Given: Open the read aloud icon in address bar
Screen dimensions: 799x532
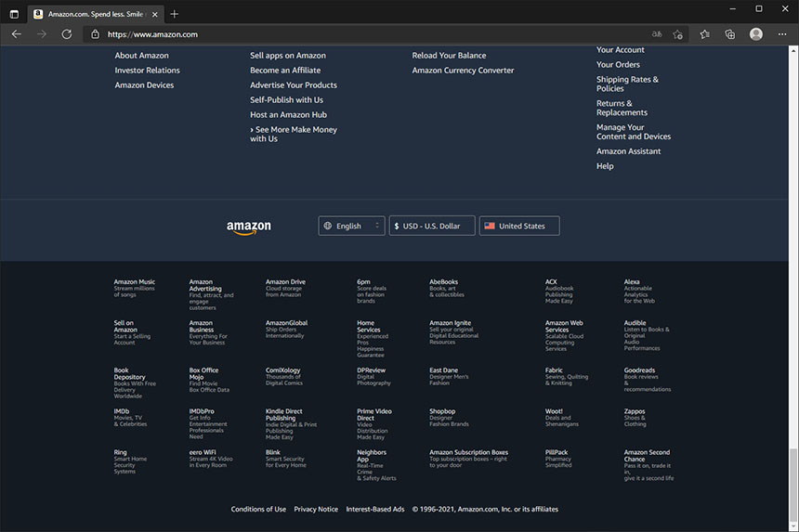Looking at the screenshot, I should pyautogui.click(x=657, y=34).
